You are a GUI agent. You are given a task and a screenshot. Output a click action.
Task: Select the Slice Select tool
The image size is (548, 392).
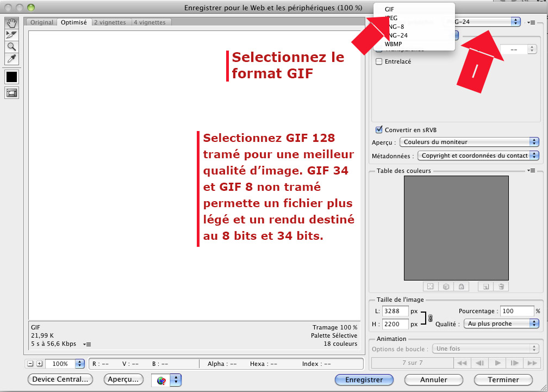[11, 35]
